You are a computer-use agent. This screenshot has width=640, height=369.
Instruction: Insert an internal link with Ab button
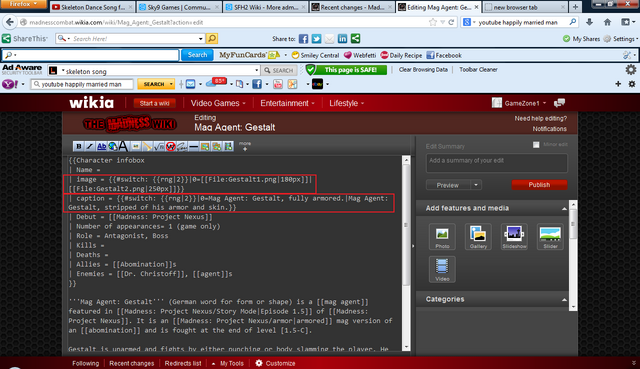coord(101,146)
